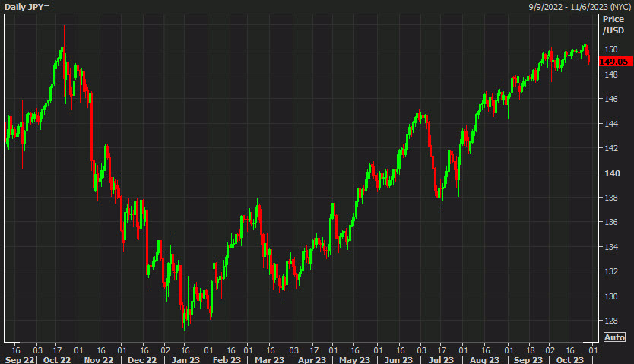This screenshot has width=634, height=364.
Task: Click the 134 price axis label
Action: tap(611, 247)
